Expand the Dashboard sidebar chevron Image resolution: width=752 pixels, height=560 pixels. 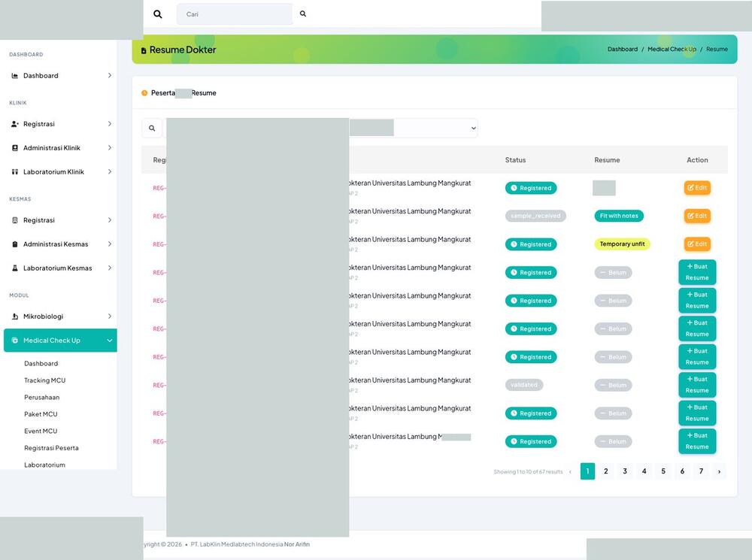tap(109, 75)
